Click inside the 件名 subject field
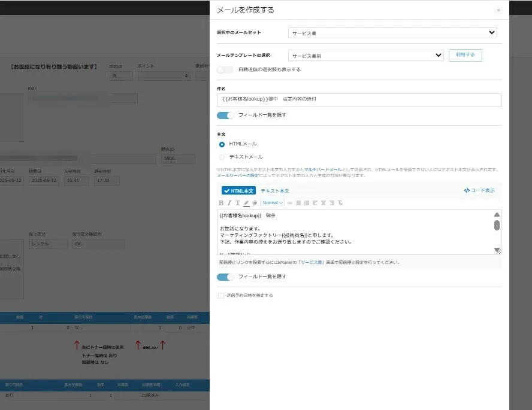 click(359, 100)
